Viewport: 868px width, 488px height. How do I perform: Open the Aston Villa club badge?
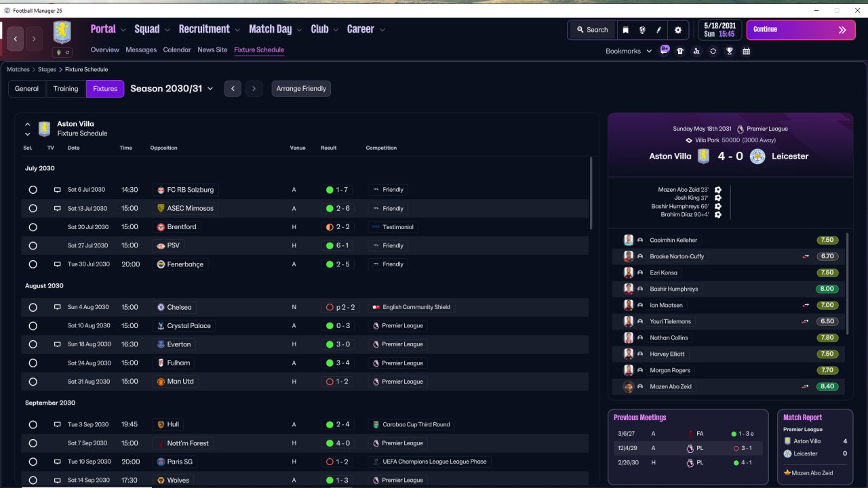point(62,33)
